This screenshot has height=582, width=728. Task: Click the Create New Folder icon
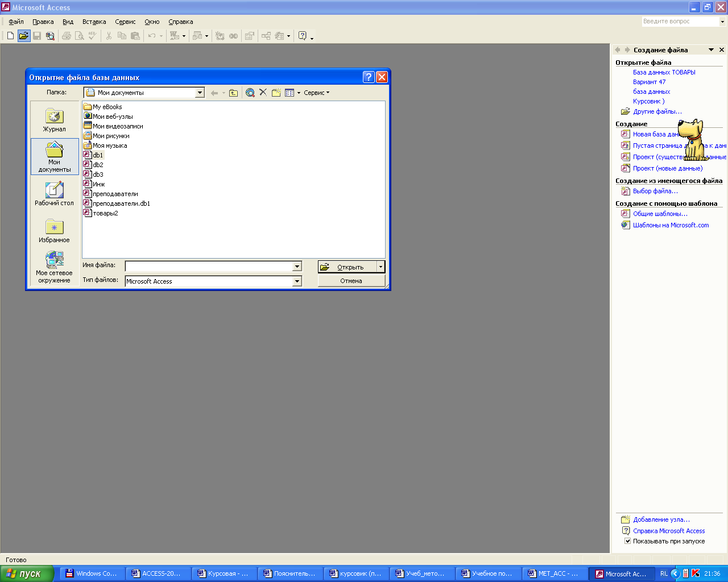click(276, 93)
